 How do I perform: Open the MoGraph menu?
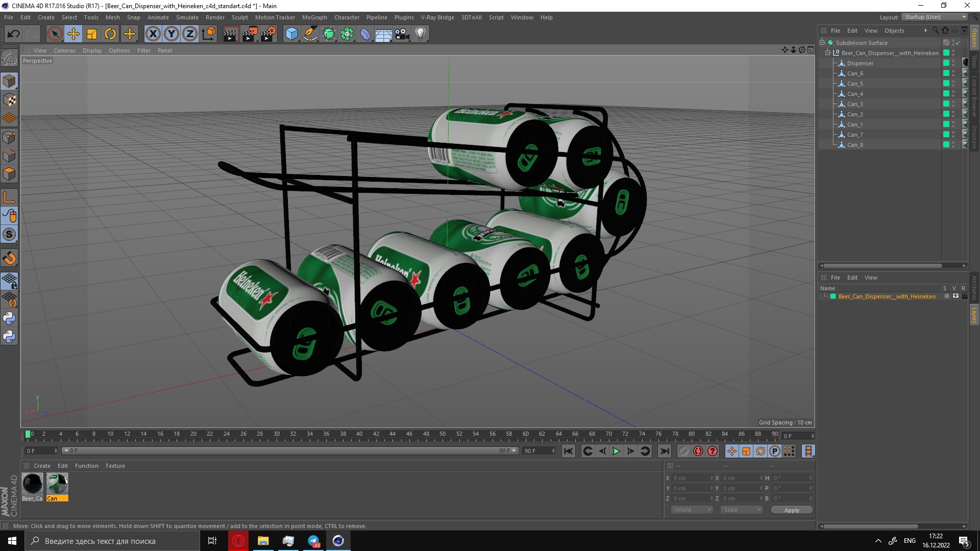314,17
